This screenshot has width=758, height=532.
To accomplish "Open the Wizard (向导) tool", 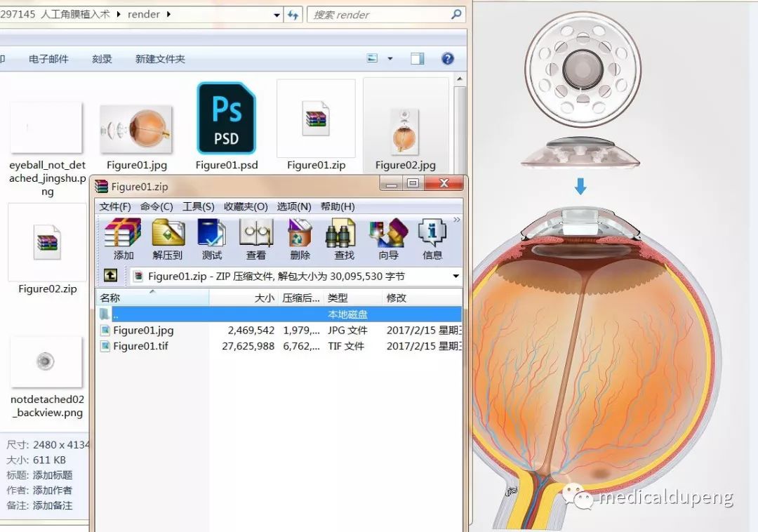I will tap(388, 237).
